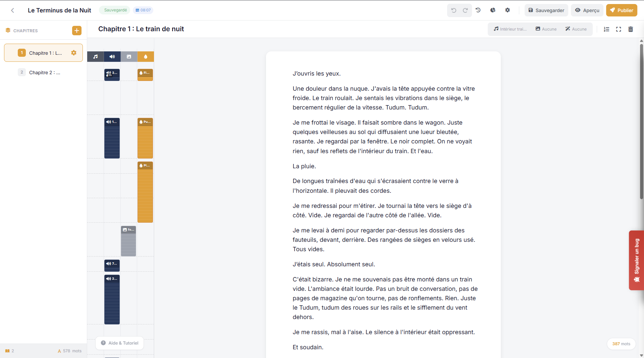Enter fullscreen mode with expand icon
Screen dimensions: 644x358
619,29
